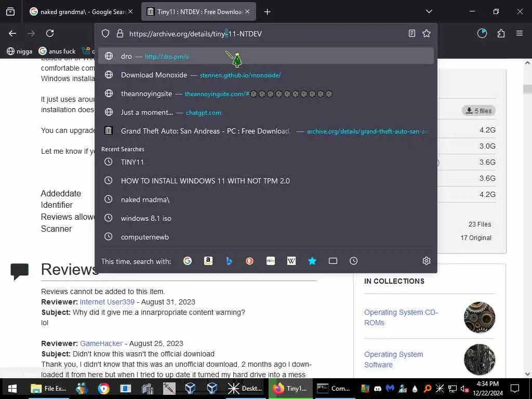Click the Forward navigation arrow
532x399 pixels.
pos(31,33)
